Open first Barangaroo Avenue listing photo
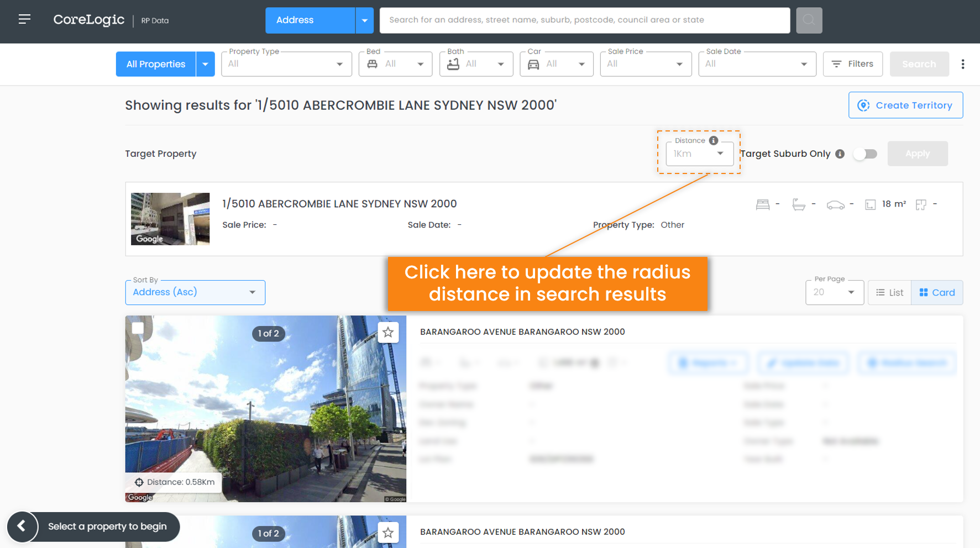 click(x=265, y=409)
